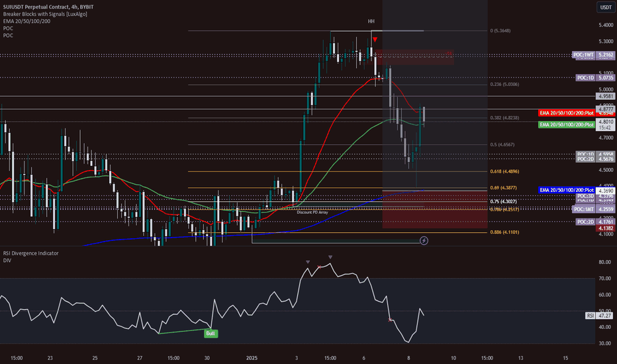Click 30.00 on the RSI scale
The width and height of the screenshot is (617, 364).
pyautogui.click(x=604, y=343)
